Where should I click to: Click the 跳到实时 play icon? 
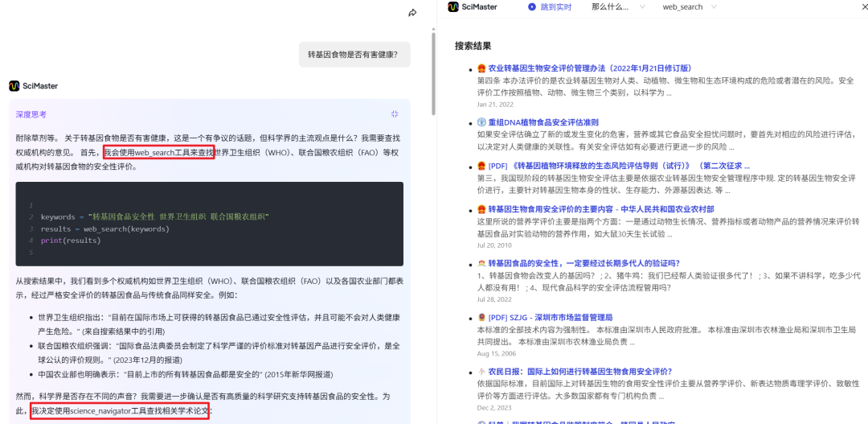pyautogui.click(x=532, y=6)
